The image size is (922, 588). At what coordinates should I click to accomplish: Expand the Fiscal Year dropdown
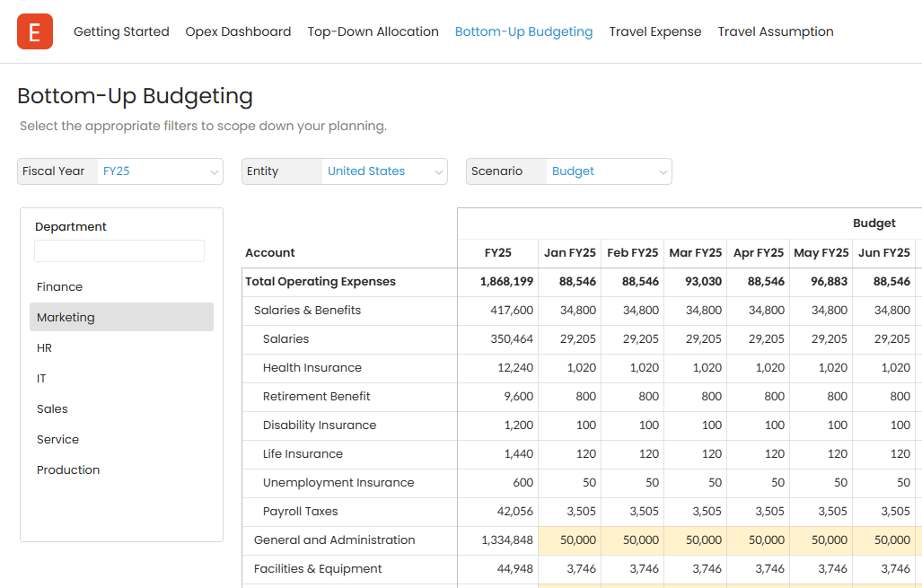(x=160, y=171)
